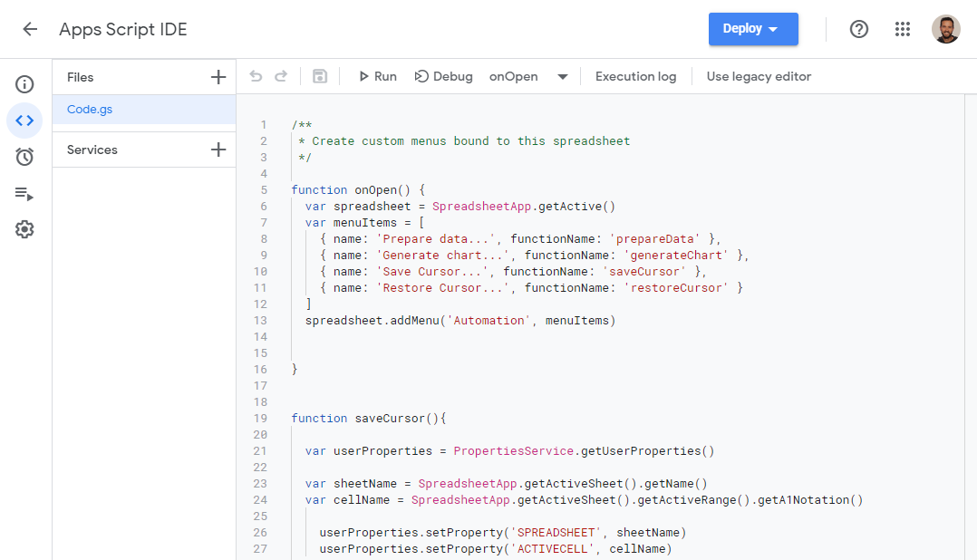
Task: Add a new file in Files panel
Action: pos(218,77)
